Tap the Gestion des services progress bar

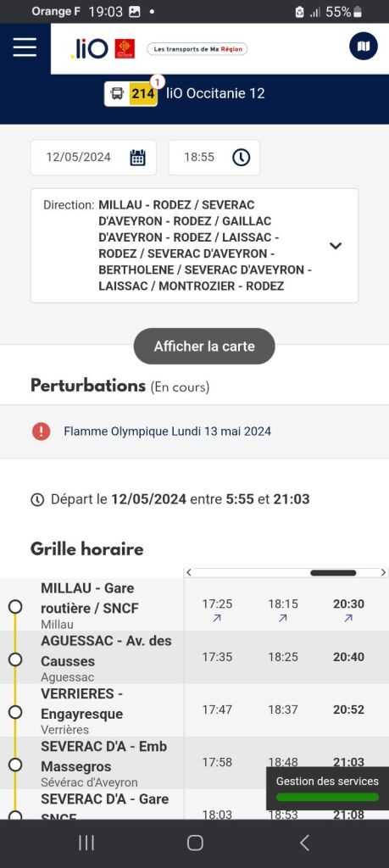(x=328, y=797)
